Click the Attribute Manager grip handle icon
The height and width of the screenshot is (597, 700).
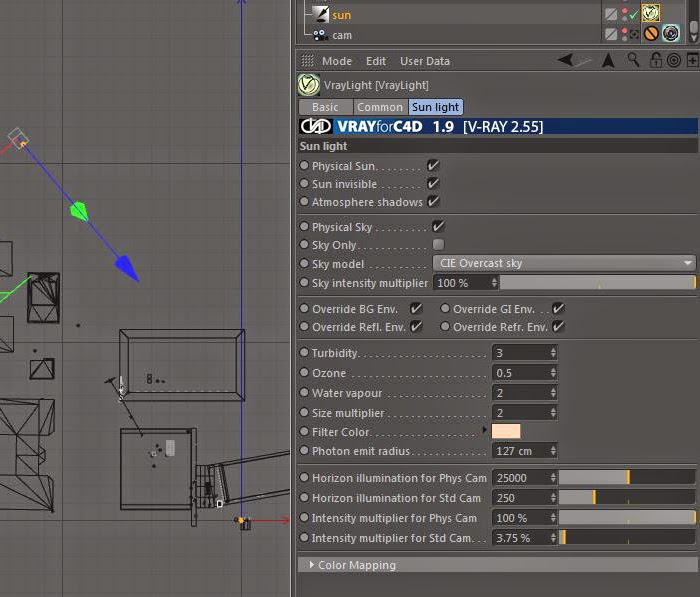coord(308,61)
